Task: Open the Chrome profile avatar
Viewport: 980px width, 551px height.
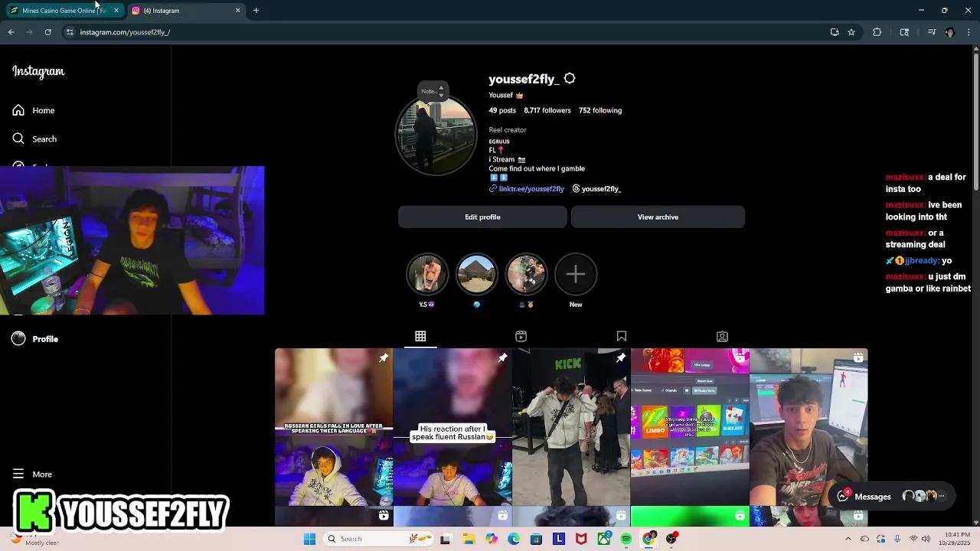Action: 950,32
